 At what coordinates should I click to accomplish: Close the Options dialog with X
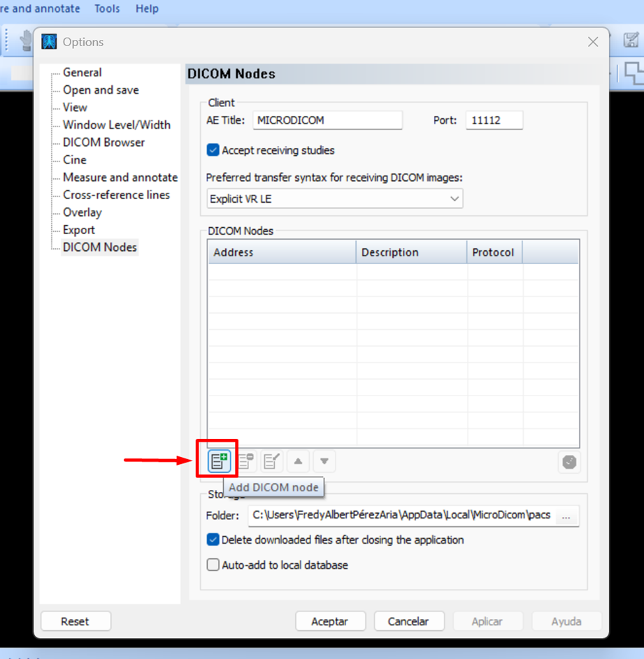point(593,42)
